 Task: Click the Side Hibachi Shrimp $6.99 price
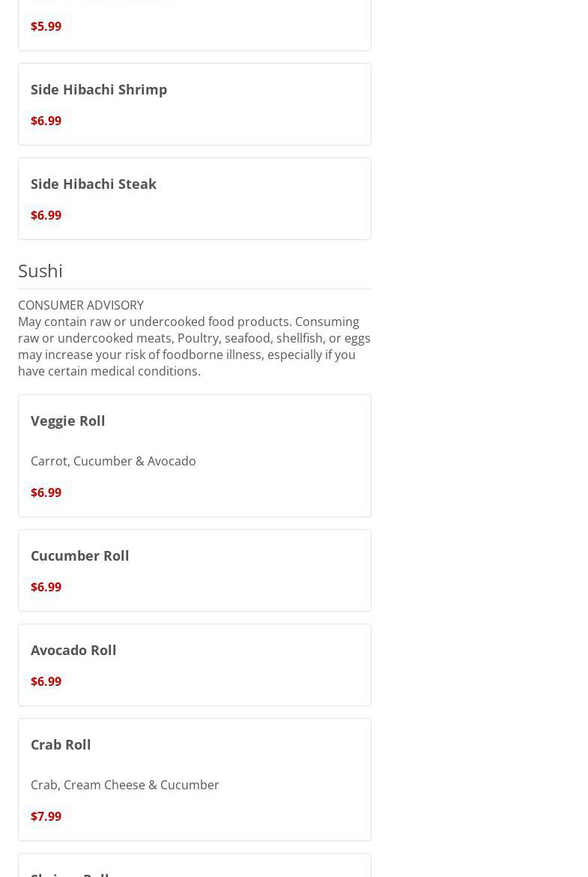(x=46, y=121)
